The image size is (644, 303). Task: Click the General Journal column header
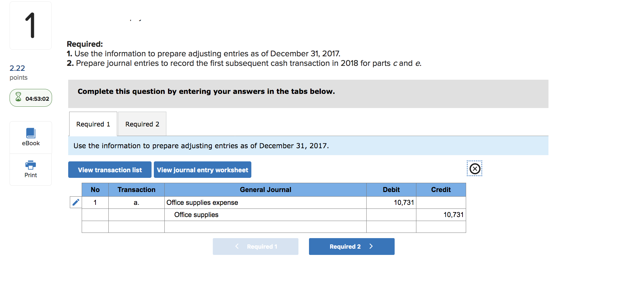(266, 190)
